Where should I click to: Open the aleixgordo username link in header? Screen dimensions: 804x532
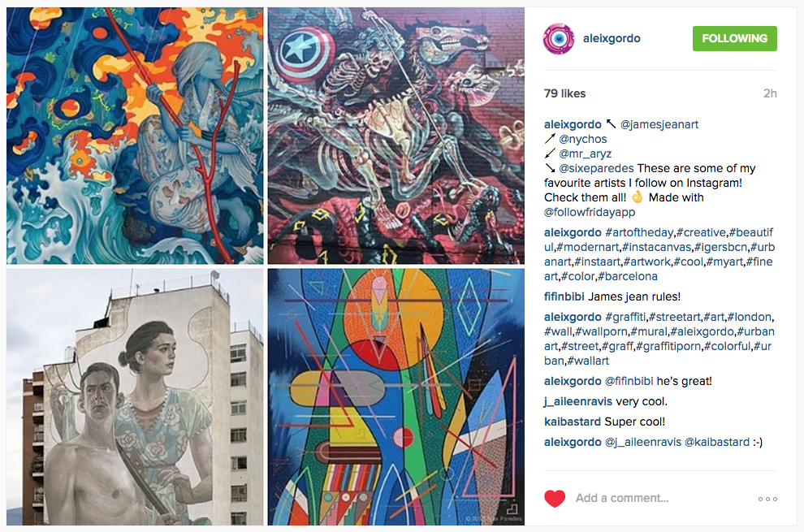click(612, 38)
